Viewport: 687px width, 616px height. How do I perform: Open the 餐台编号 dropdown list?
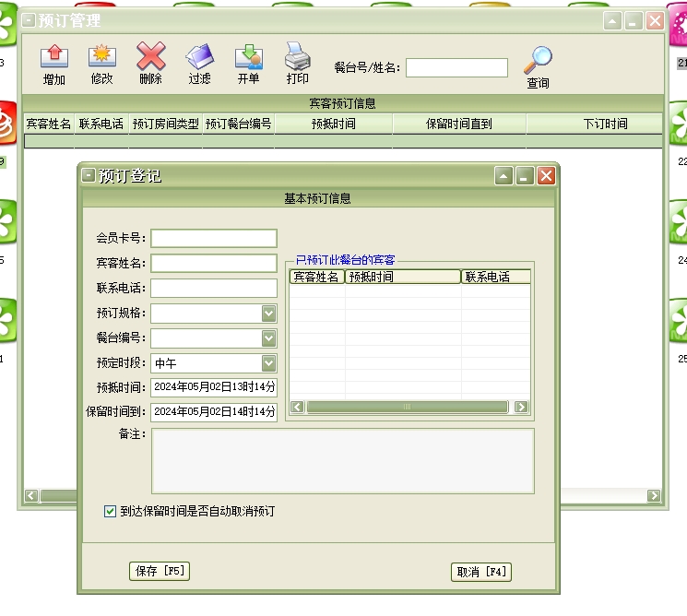point(268,338)
